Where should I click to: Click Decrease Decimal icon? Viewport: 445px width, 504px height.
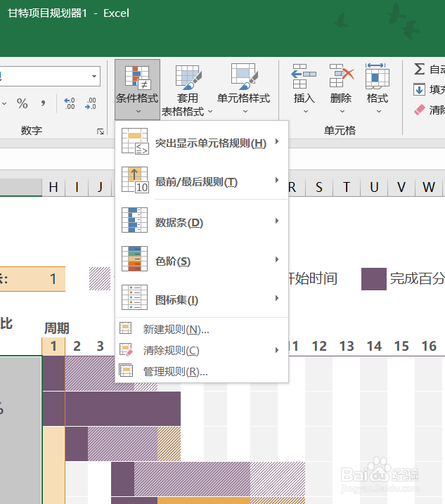91,103
